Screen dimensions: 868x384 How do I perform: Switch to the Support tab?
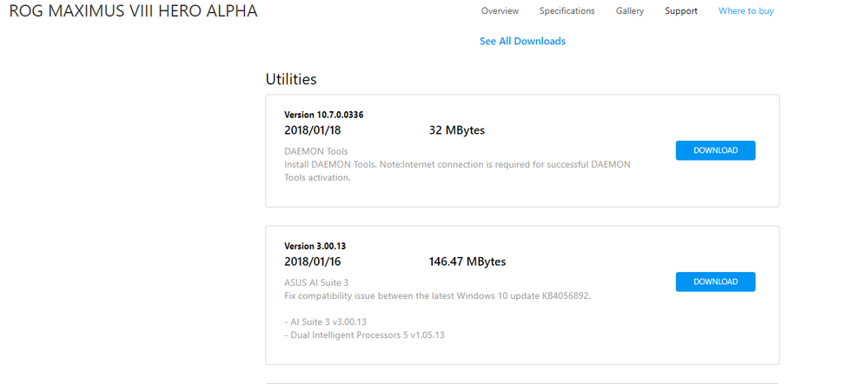pyautogui.click(x=681, y=11)
